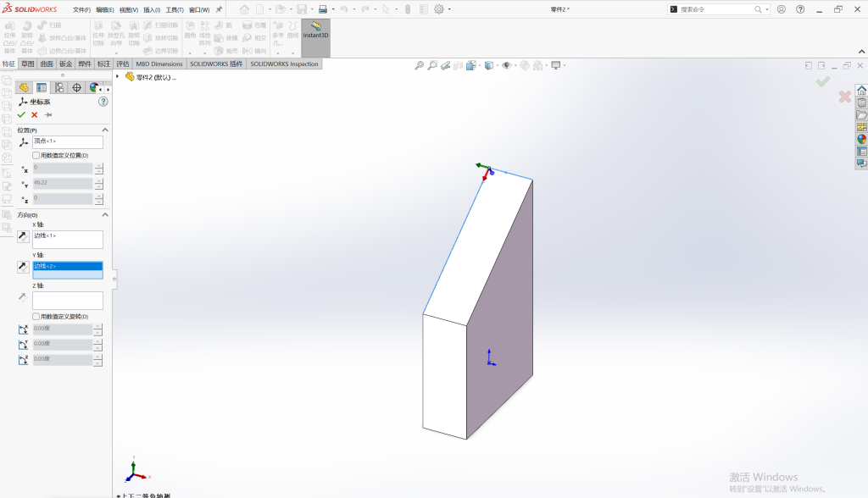The image size is (868, 498).
Task: Open the DisplayManager color sphere tab
Action: click(93, 87)
